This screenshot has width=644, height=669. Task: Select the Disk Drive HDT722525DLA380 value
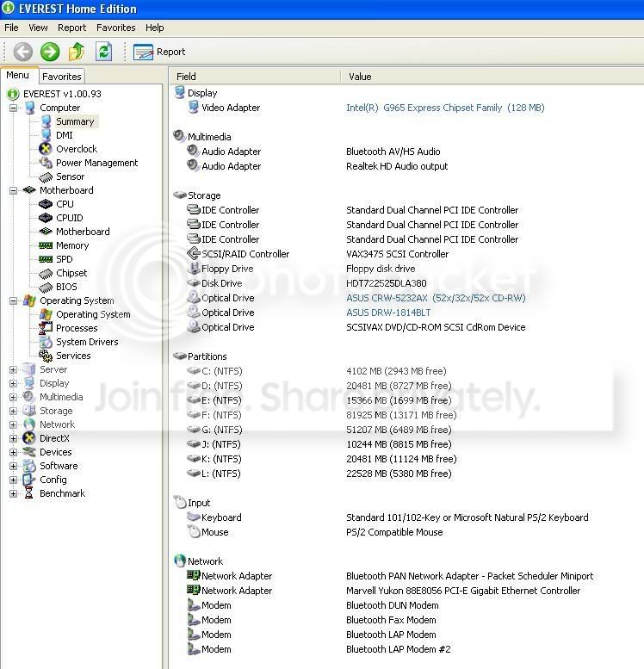click(x=387, y=283)
